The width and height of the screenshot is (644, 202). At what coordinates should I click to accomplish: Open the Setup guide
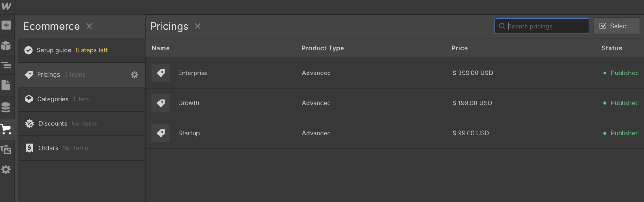coord(54,50)
